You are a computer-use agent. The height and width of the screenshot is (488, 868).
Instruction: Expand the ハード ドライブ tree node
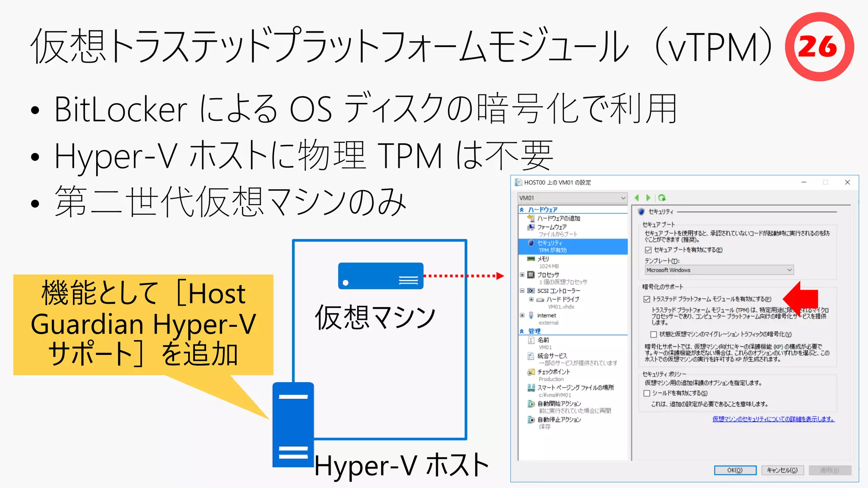pos(531,299)
